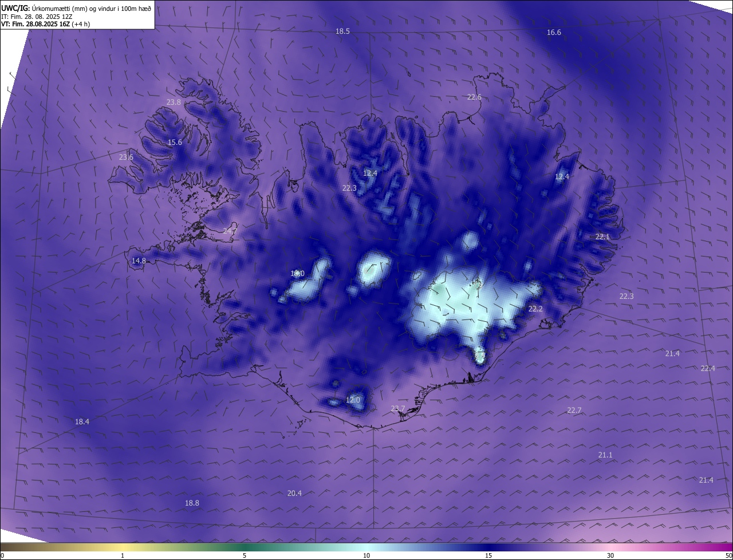The image size is (733, 560).
Task: Click the 22.1 value label
Action: (x=602, y=237)
